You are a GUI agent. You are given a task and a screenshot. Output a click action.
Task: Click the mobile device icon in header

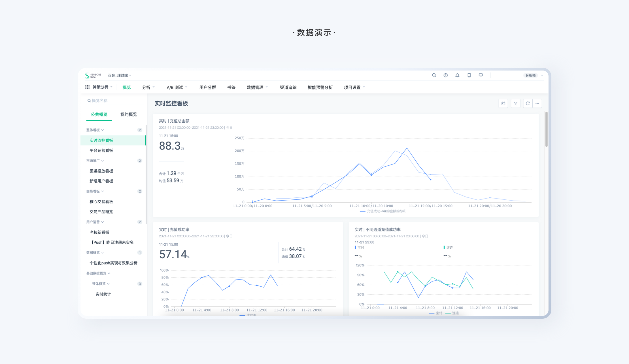pyautogui.click(x=469, y=75)
